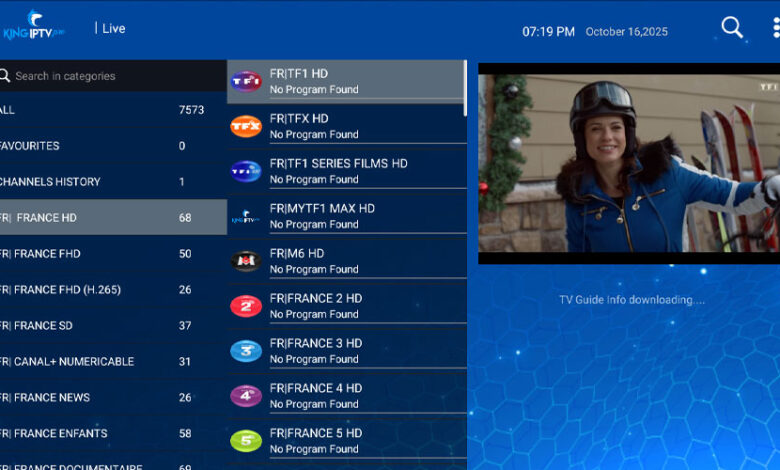This screenshot has width=780, height=470.
Task: Select the FR| CANAL+ NUMERICABLE category
Action: point(100,362)
